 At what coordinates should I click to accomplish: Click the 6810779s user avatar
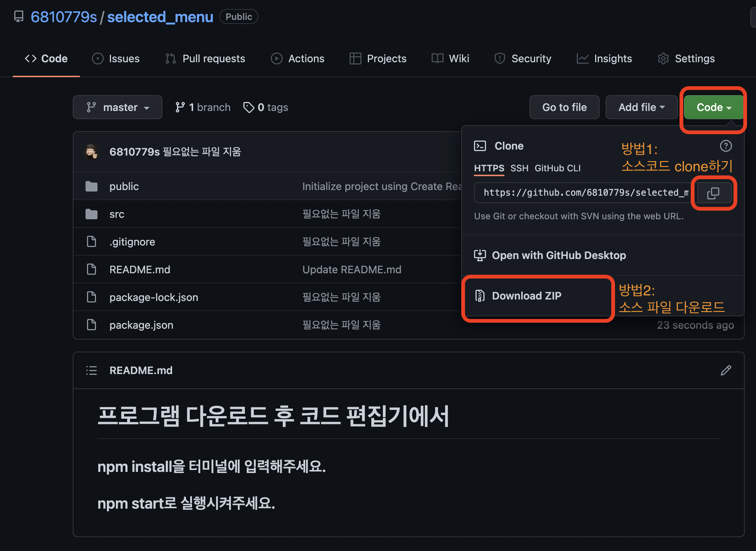tap(91, 152)
